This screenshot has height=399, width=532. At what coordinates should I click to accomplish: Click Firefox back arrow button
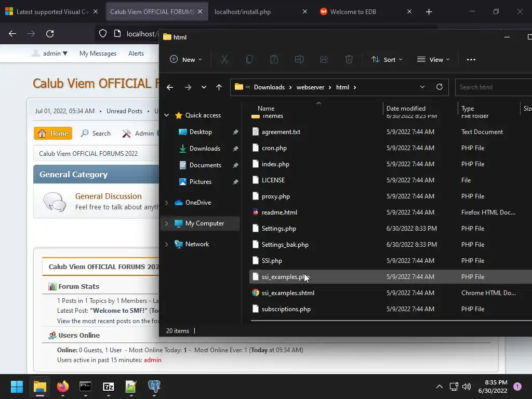click(x=12, y=34)
